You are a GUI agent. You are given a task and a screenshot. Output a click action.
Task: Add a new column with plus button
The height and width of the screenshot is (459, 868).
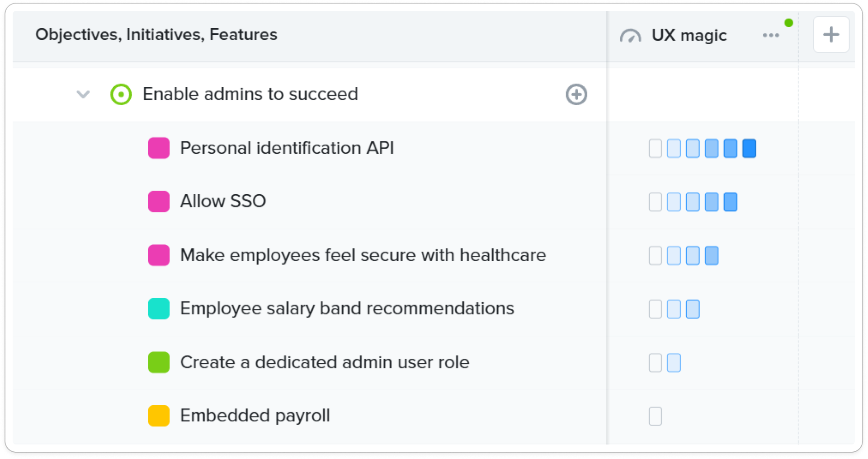click(831, 35)
